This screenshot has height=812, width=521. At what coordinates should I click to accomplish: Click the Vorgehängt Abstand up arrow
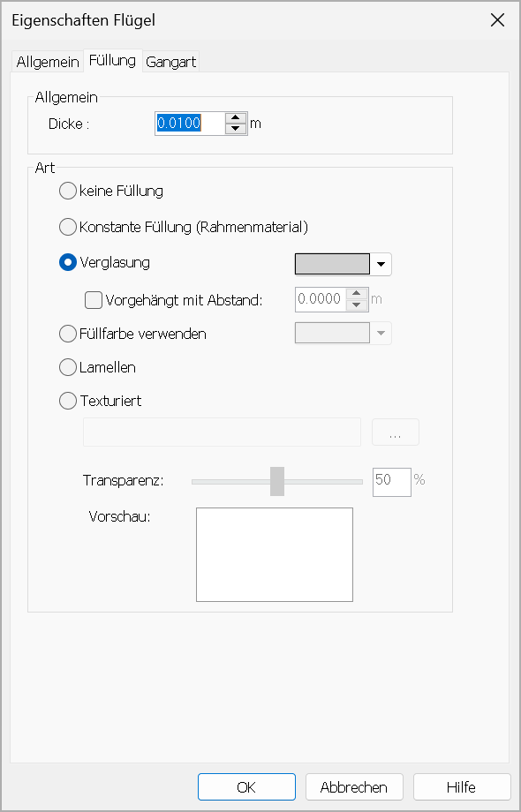tap(356, 294)
